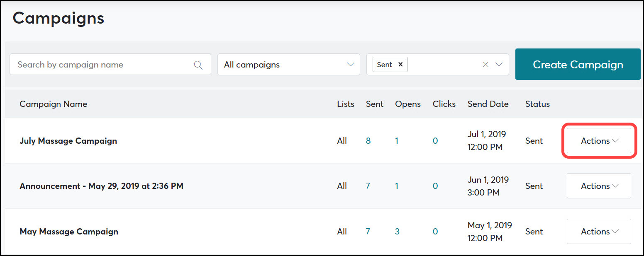Click the Create Campaign button
This screenshot has width=644, height=256.
[578, 64]
